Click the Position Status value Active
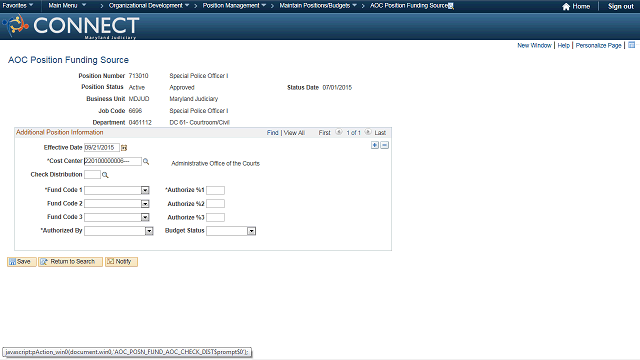This screenshot has height=360, width=640. [x=137, y=87]
